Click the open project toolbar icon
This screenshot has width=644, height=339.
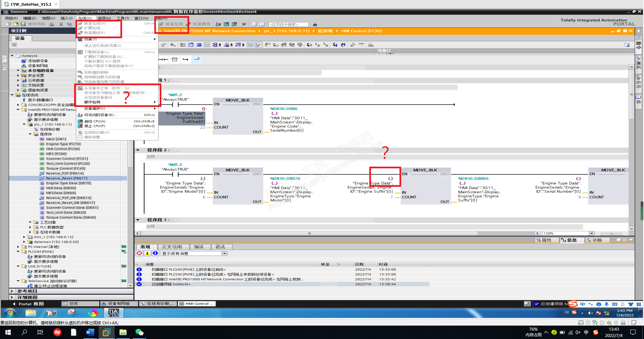click(16, 24)
